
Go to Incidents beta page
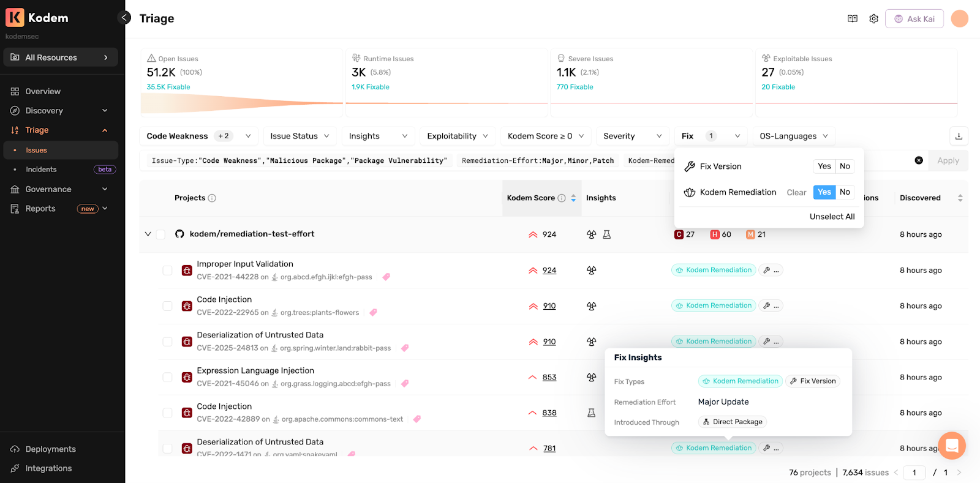coord(61,170)
